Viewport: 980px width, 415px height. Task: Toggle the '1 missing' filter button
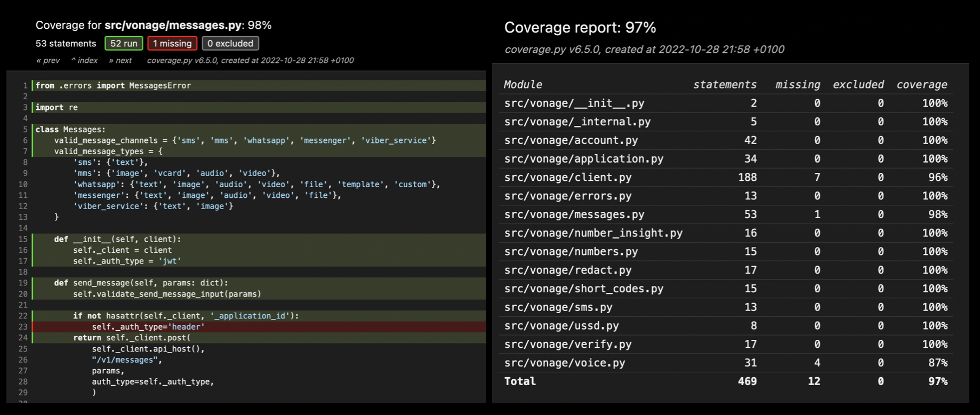click(172, 43)
